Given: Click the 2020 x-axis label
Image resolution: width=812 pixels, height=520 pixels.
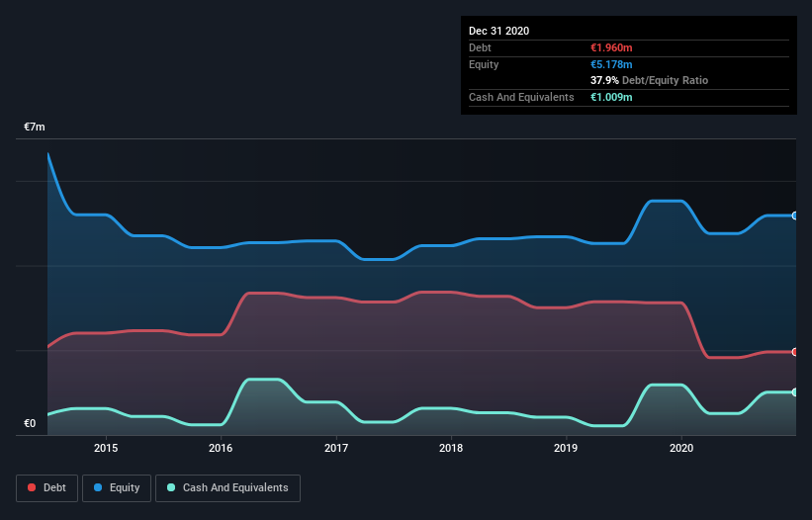Looking at the screenshot, I should click(x=681, y=448).
